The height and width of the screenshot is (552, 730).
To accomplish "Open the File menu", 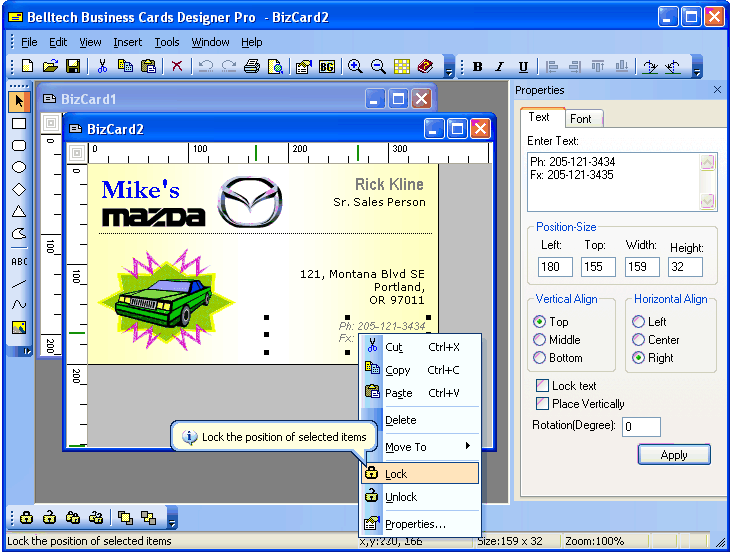I will pos(29,42).
